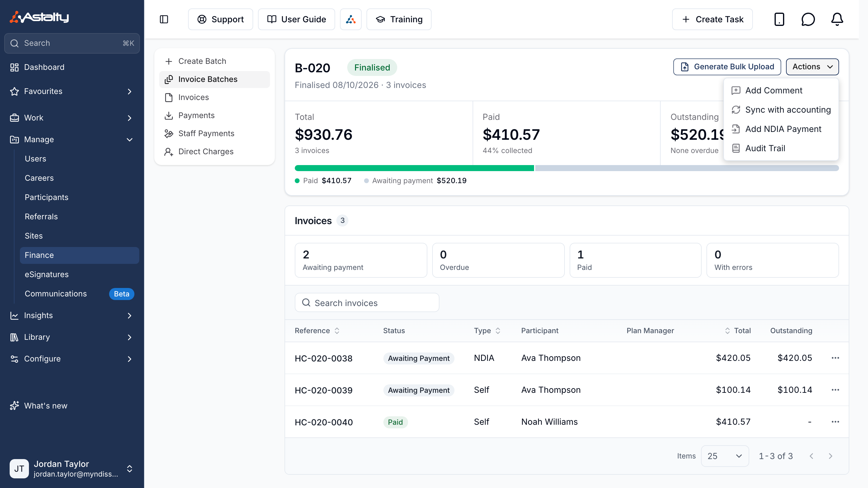Click the Search invoices field
The height and width of the screenshot is (488, 868).
[x=366, y=302]
